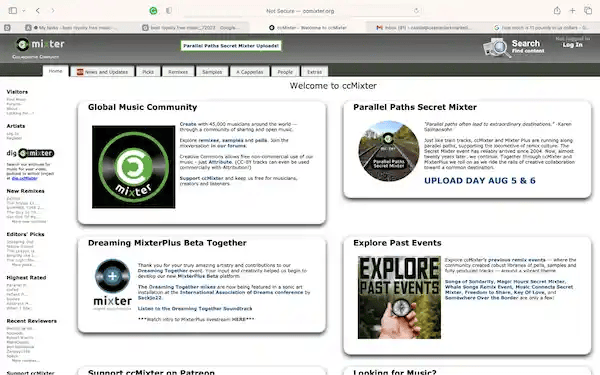Switch to the Google 'how much is' tab
The height and width of the screenshot is (375, 600).
pos(541,28)
